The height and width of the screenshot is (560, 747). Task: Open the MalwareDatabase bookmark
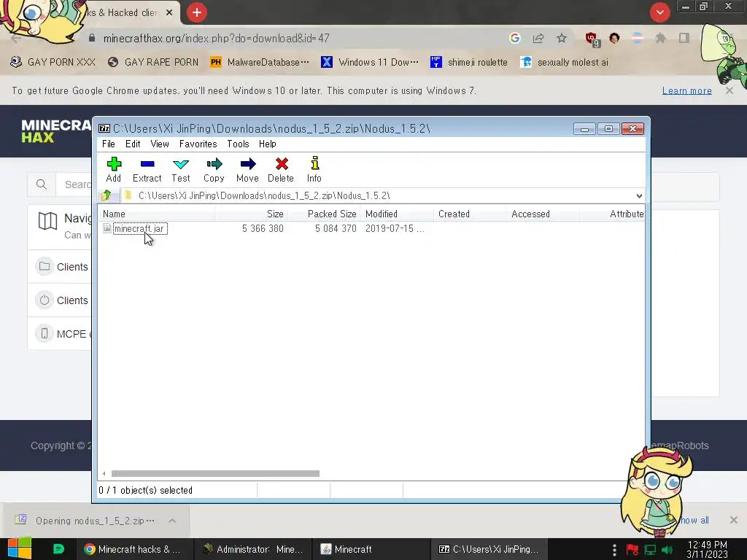click(x=260, y=63)
